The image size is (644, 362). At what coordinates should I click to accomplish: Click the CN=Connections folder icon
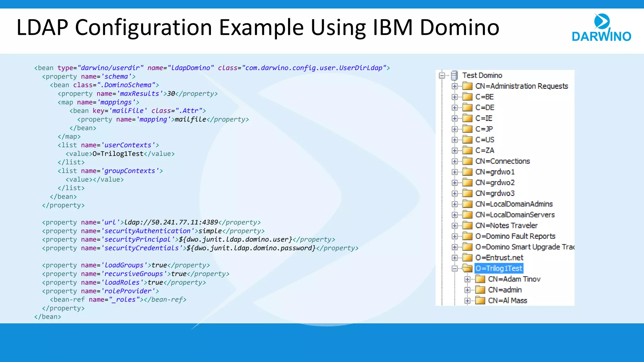coord(467,161)
